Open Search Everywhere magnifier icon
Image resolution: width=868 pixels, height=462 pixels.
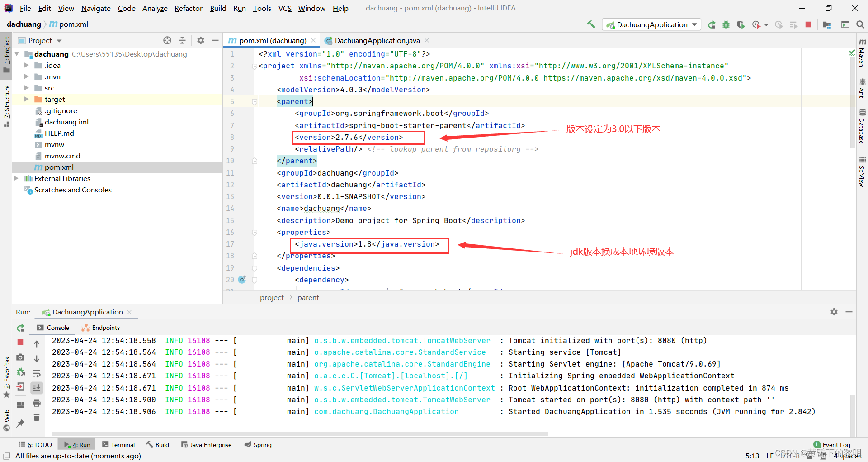tap(860, 24)
